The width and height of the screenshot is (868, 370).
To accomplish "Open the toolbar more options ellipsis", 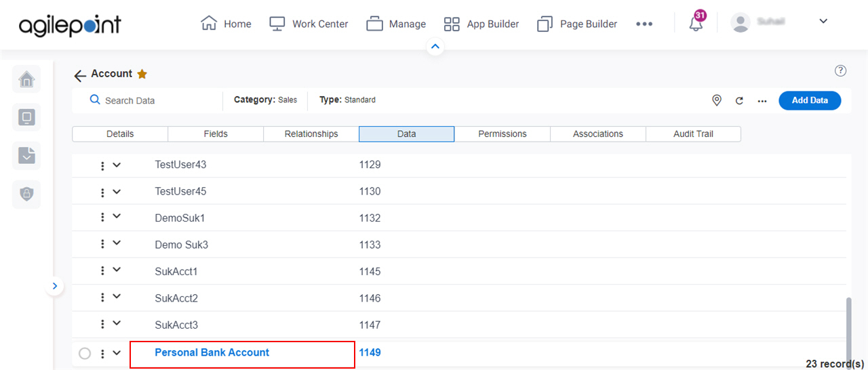I will [x=762, y=101].
